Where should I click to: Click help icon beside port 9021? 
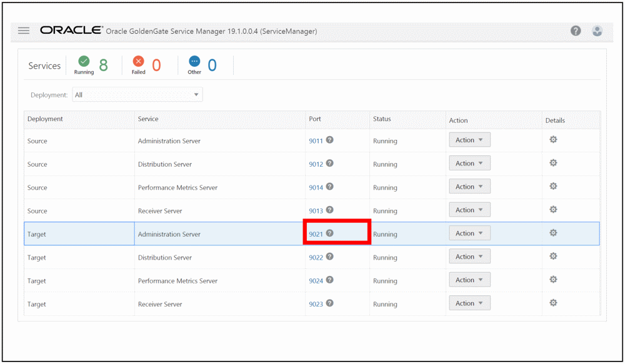329,234
